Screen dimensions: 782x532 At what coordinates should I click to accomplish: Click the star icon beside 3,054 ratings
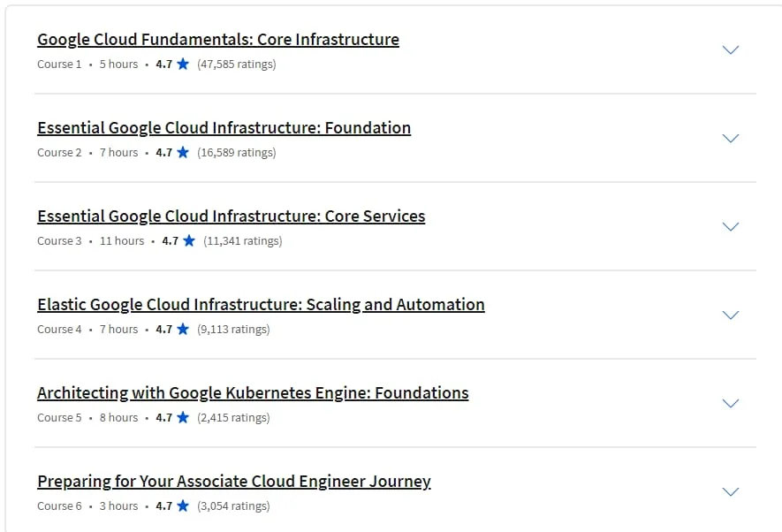[x=183, y=505]
